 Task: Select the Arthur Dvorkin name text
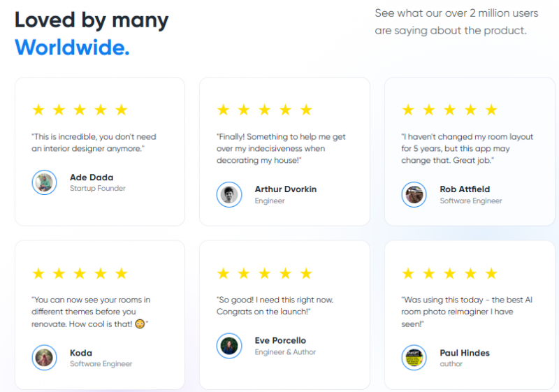[x=286, y=189]
